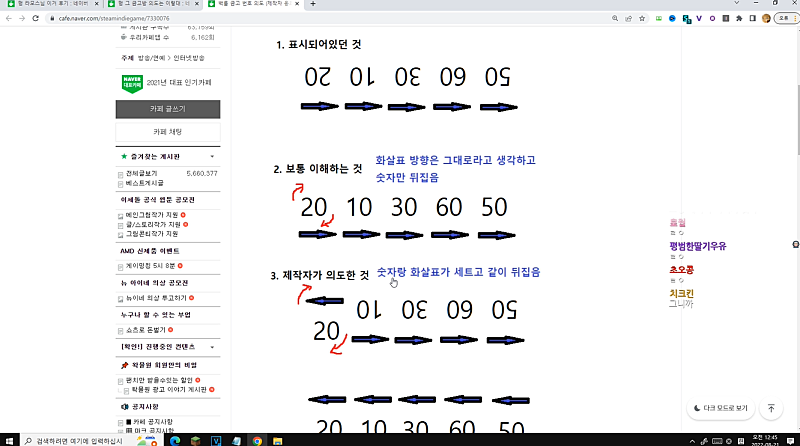The image size is (800, 446).
Task: Click the 카페 채팅 button
Action: (168, 132)
